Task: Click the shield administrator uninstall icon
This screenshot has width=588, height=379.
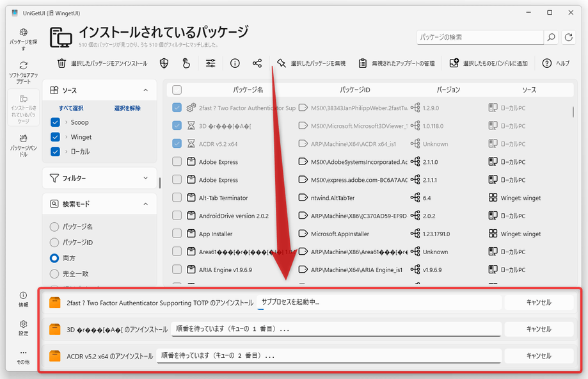Action: (x=164, y=63)
